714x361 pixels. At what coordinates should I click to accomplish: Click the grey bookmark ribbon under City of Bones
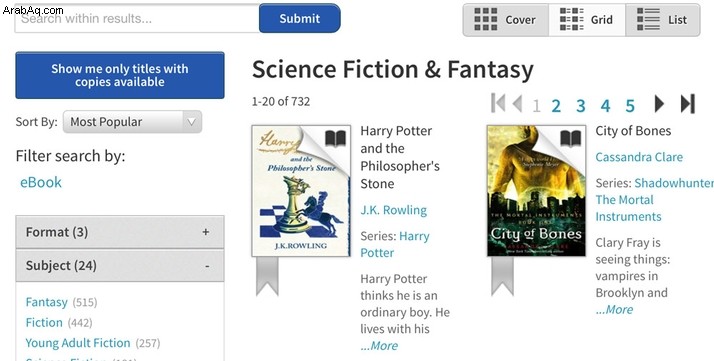[x=502, y=276]
